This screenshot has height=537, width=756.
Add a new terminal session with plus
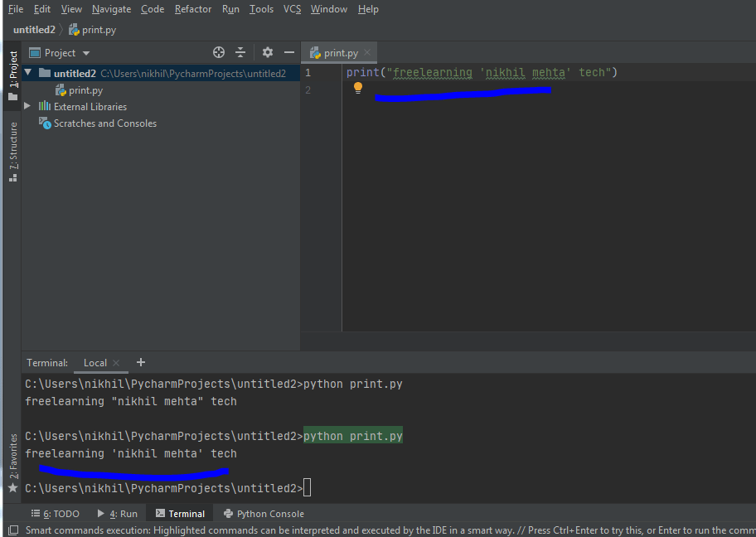click(141, 362)
